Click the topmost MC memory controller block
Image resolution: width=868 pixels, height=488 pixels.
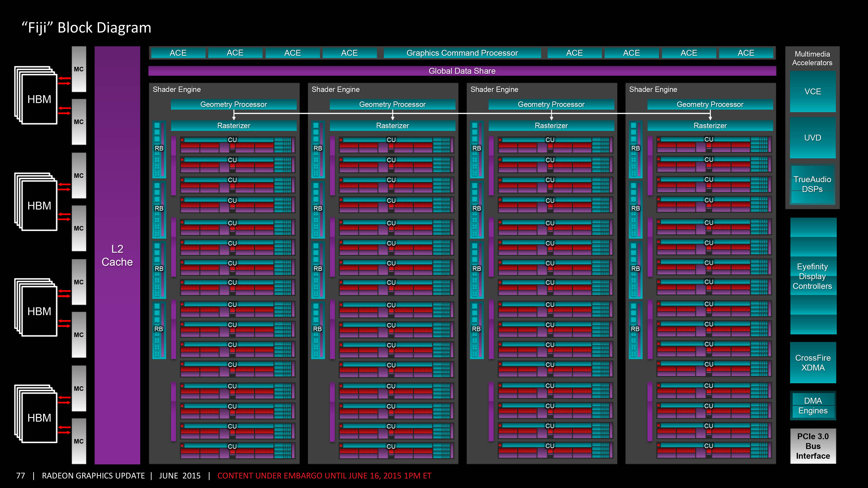coord(79,69)
